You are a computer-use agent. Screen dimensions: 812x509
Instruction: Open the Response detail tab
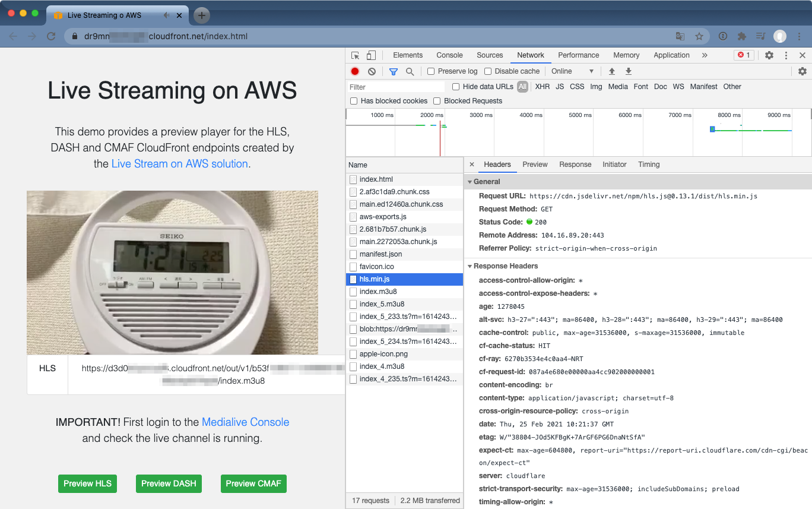575,165
